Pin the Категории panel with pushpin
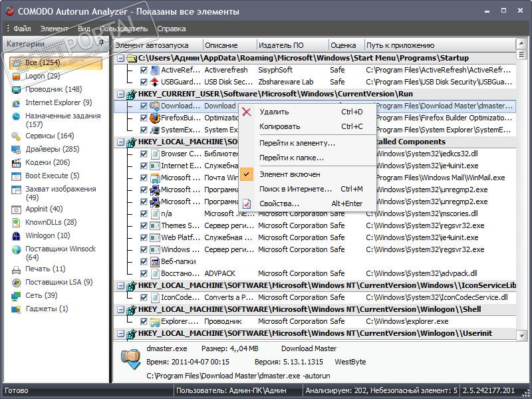Image resolution: width=532 pixels, height=399 pixels. [x=101, y=43]
